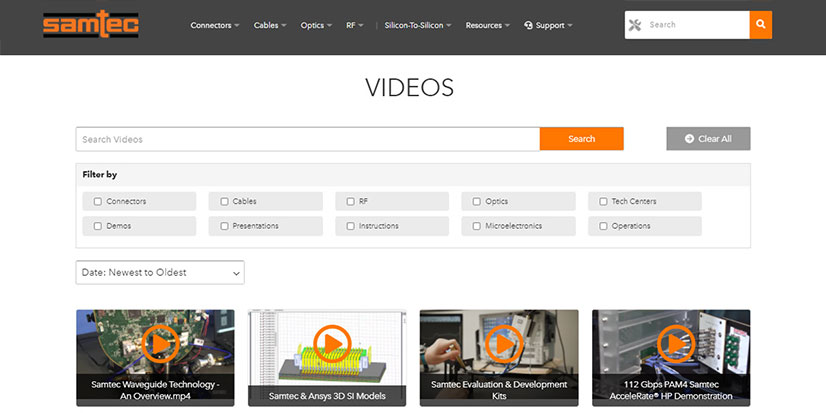Check the Operations filter checkbox

pos(603,226)
